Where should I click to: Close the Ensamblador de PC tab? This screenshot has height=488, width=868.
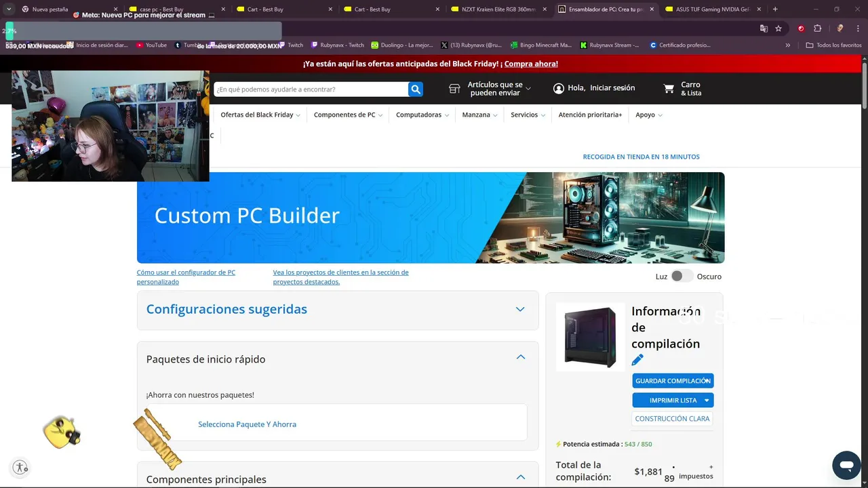[x=652, y=9]
